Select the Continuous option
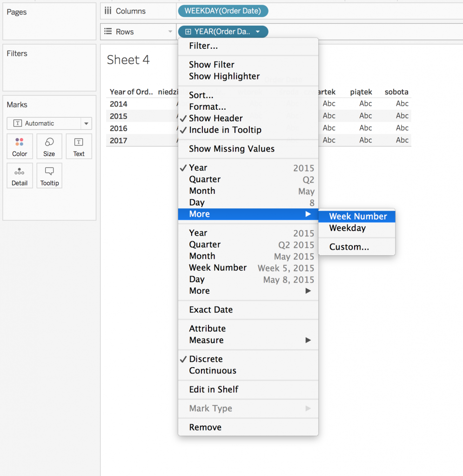This screenshot has width=463, height=476. 212,370
